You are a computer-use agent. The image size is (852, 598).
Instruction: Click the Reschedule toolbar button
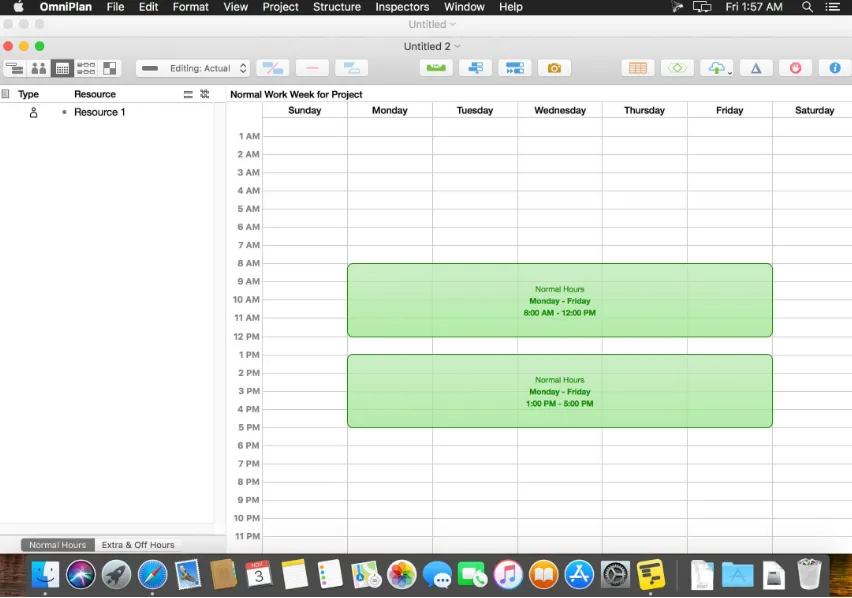point(515,68)
